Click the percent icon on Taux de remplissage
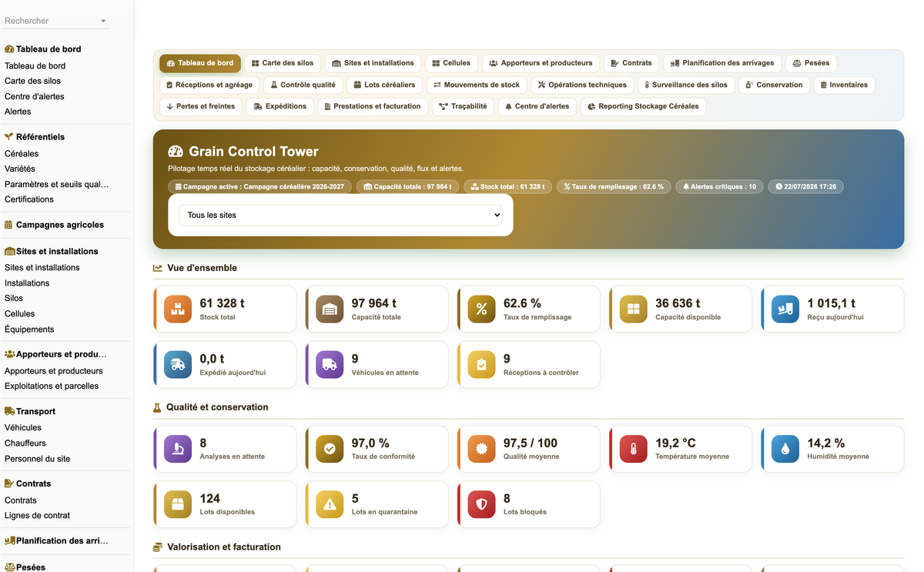The image size is (924, 572). point(481,309)
